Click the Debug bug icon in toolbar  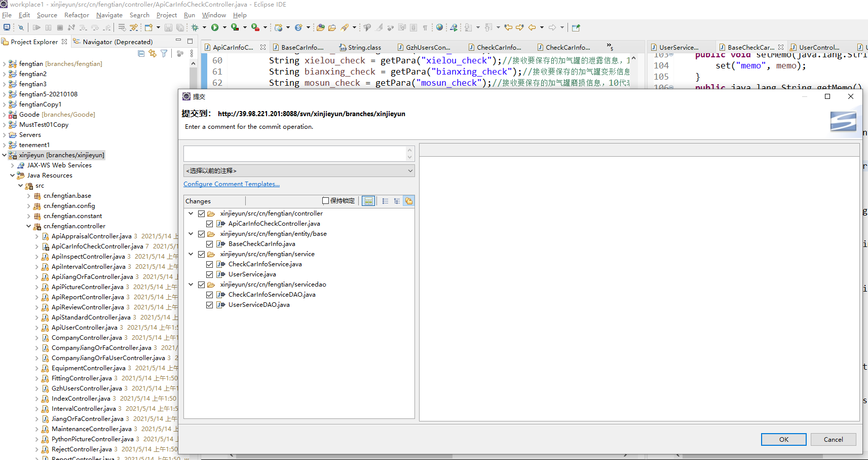coord(195,27)
